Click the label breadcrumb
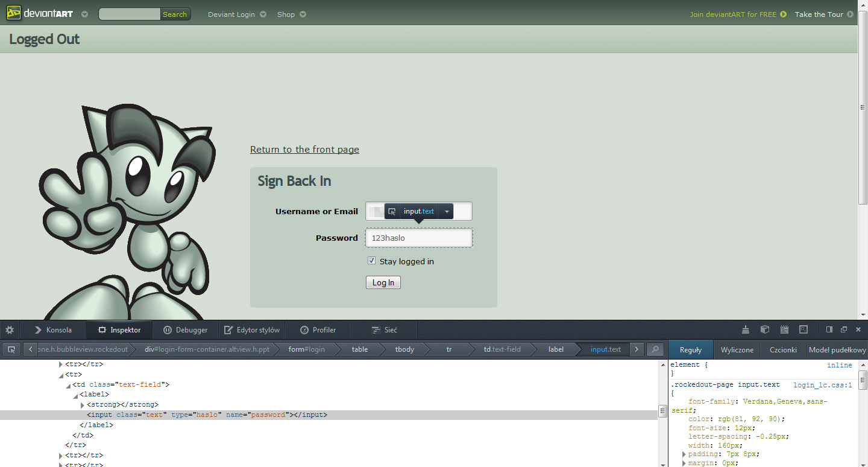The height and width of the screenshot is (467, 868). coord(556,349)
